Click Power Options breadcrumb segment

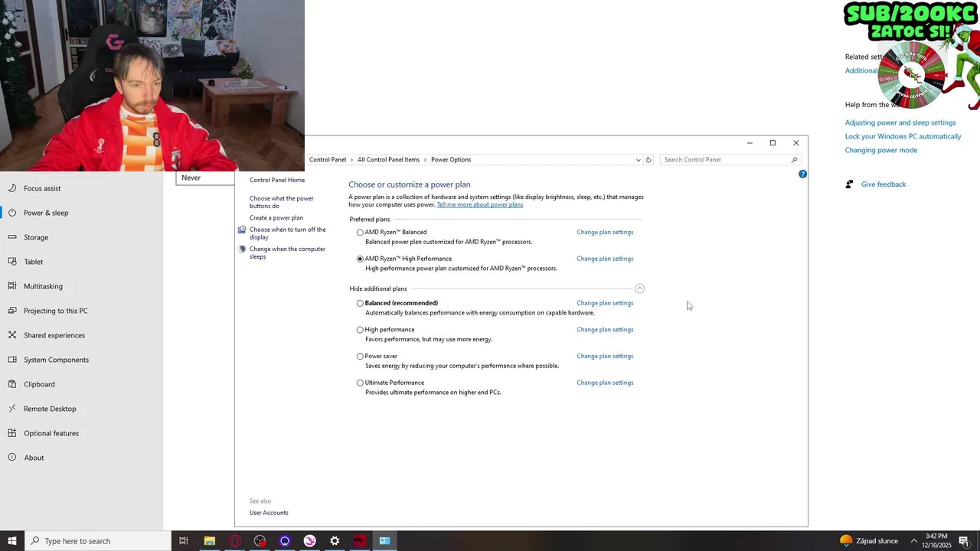pos(451,160)
